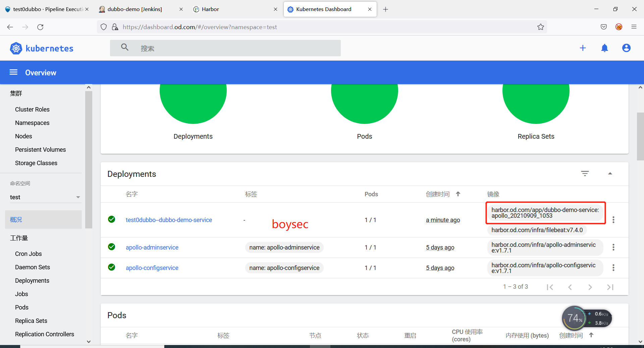The width and height of the screenshot is (644, 348).
Task: Open Daemon Sets in sidebar
Action: [x=33, y=267]
